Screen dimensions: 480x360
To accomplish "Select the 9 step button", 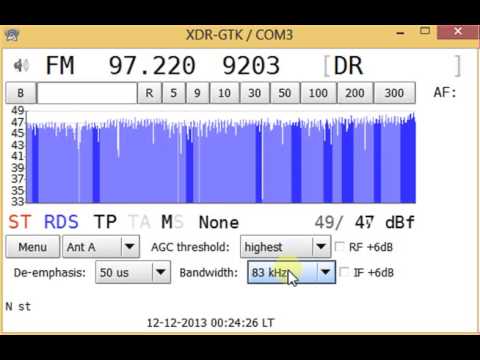I will [x=197, y=93].
